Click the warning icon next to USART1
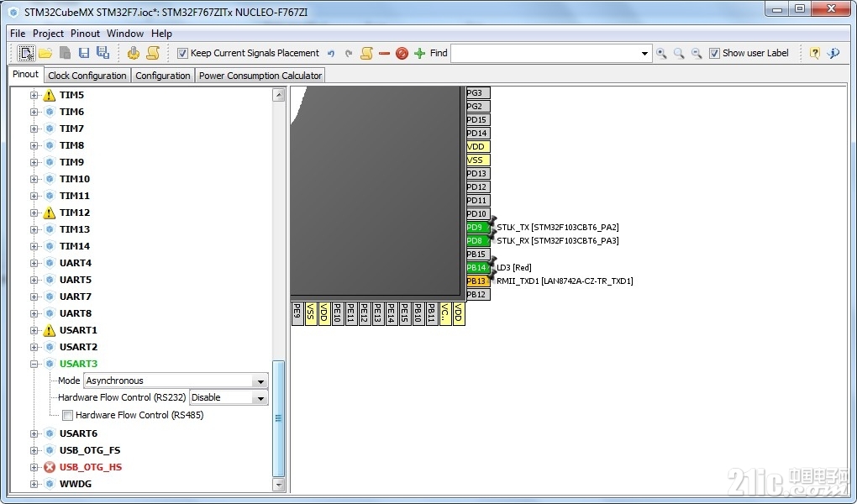 (x=50, y=330)
